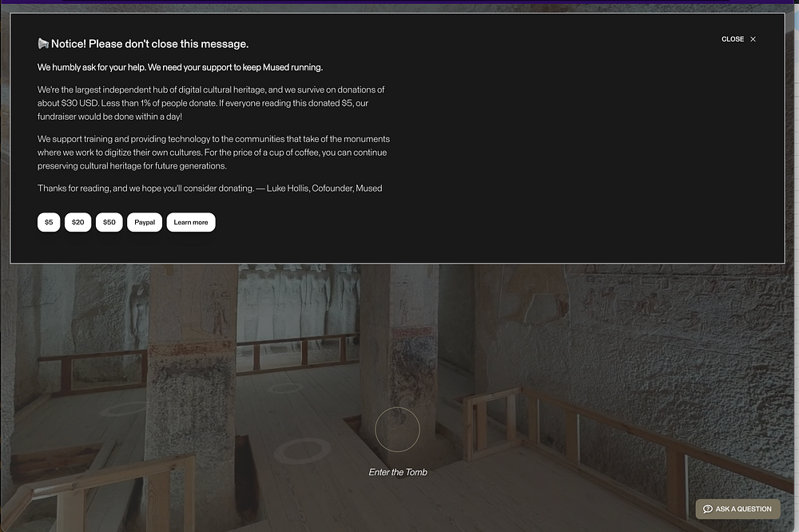Select the floor ring left of the Enter the Tomb circle

(303, 451)
